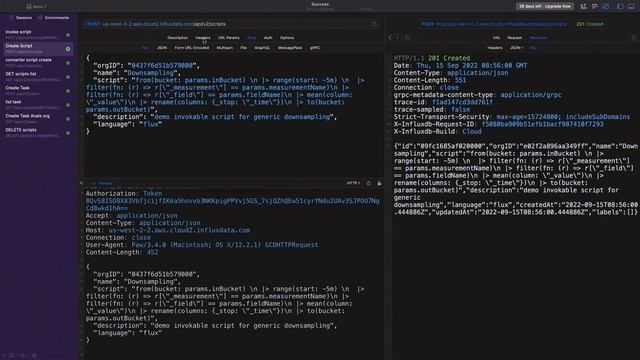
Task: Show response Headers view
Action: coord(495,48)
